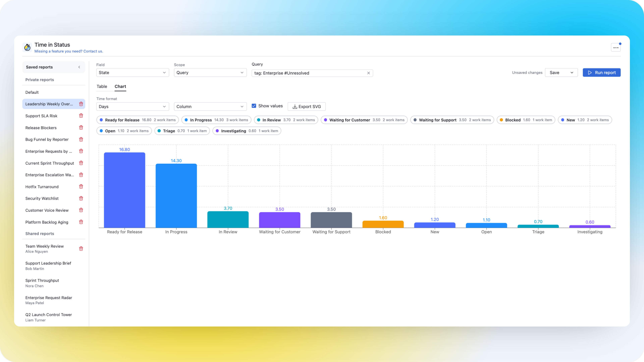
Task: Delete the Hotfix Turnaround saved report
Action: (81, 187)
